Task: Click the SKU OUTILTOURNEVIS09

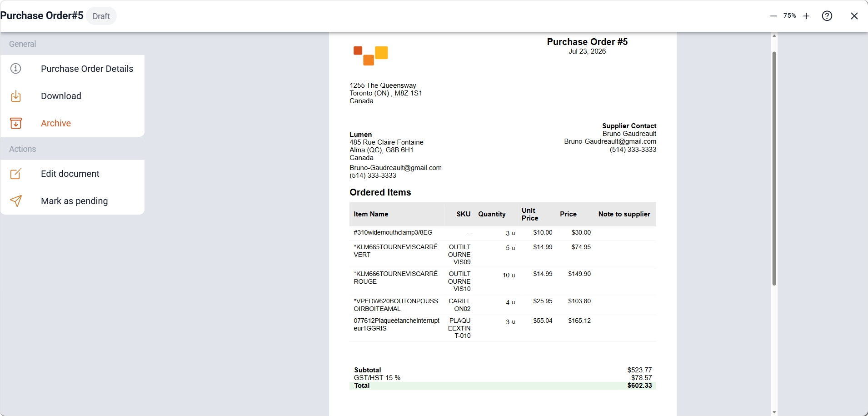Action: click(x=459, y=255)
